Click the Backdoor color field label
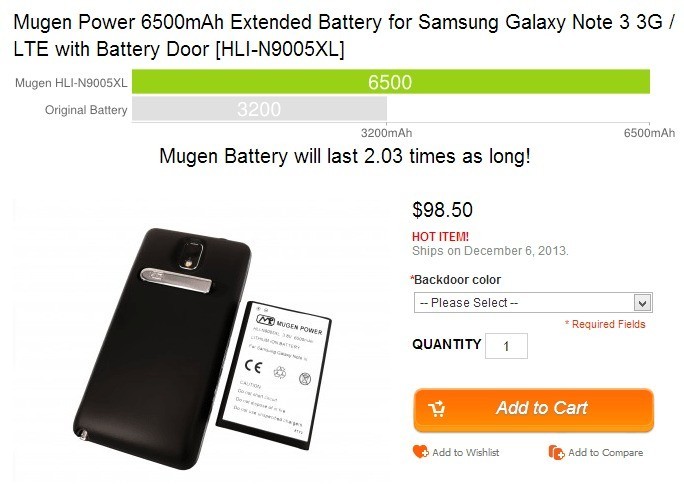Viewport: 684px width, 487px height. click(x=457, y=280)
